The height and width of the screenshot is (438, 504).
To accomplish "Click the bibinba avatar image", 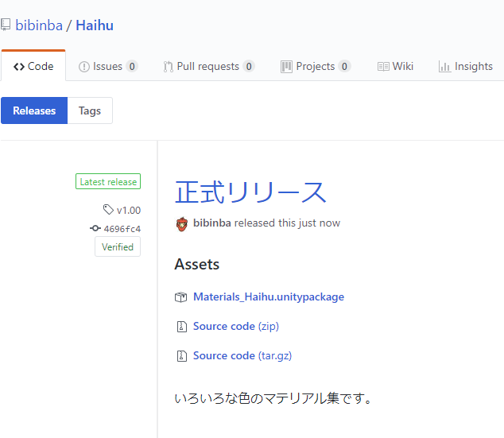I will 182,224.
